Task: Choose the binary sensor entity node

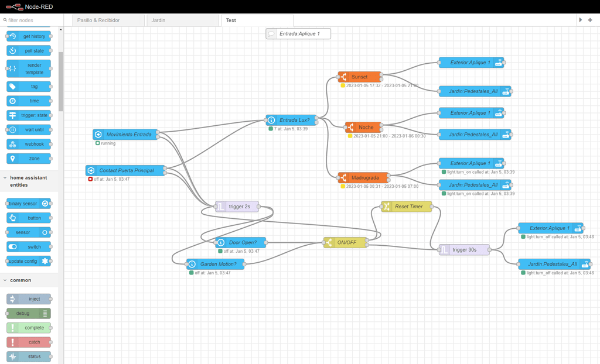Action: (x=28, y=203)
